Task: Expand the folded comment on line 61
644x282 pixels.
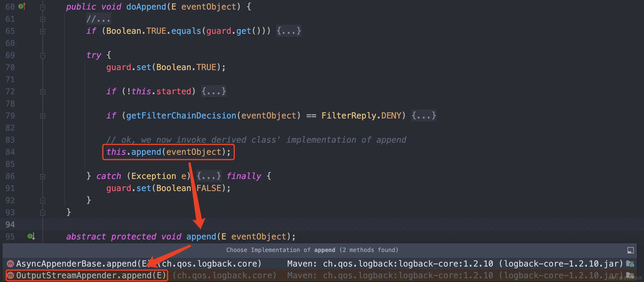Action: 43,19
